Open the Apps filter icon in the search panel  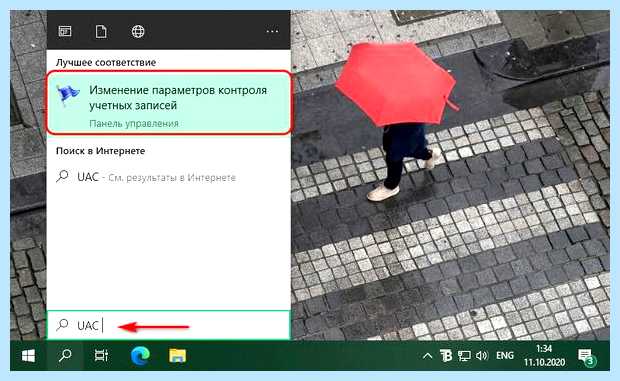pos(65,31)
